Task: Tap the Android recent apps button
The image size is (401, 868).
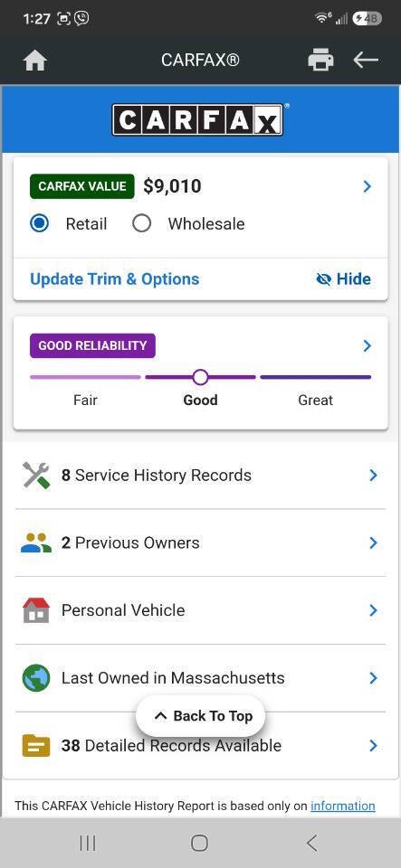Action: tap(88, 843)
